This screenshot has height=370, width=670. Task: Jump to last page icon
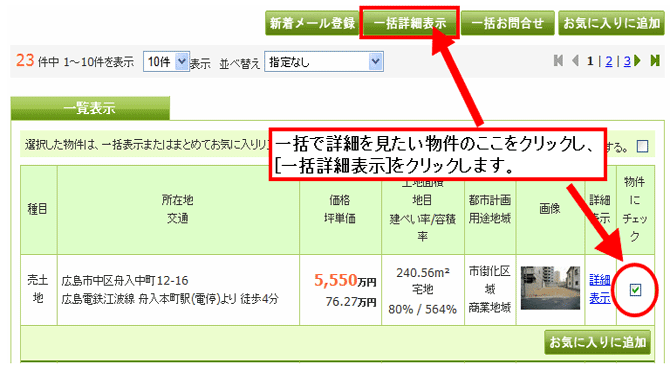(655, 61)
